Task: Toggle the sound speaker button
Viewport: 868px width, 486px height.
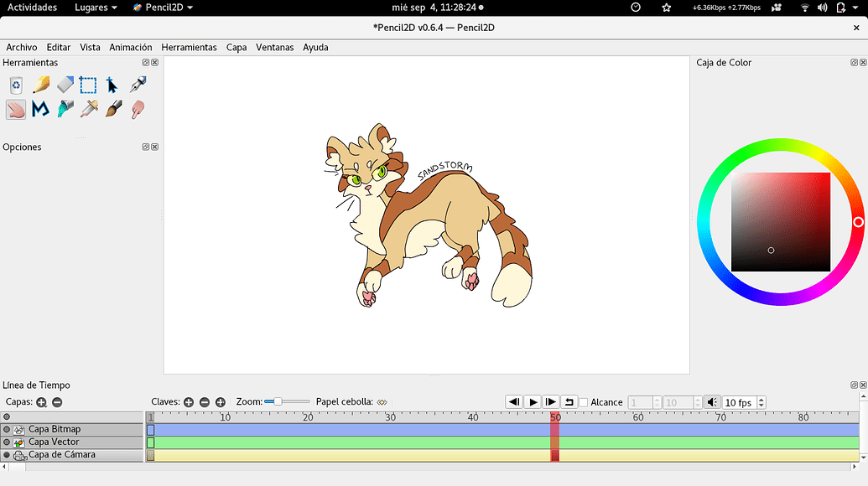Action: pyautogui.click(x=713, y=402)
